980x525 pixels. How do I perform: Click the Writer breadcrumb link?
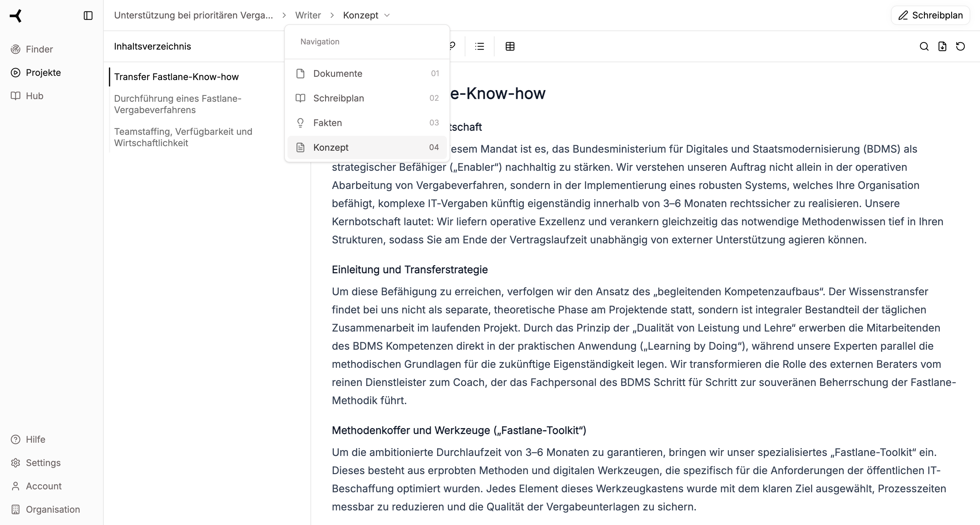308,15
